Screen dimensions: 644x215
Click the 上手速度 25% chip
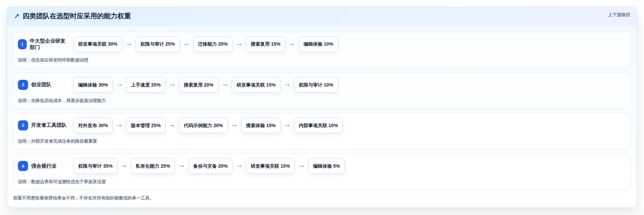tap(146, 85)
